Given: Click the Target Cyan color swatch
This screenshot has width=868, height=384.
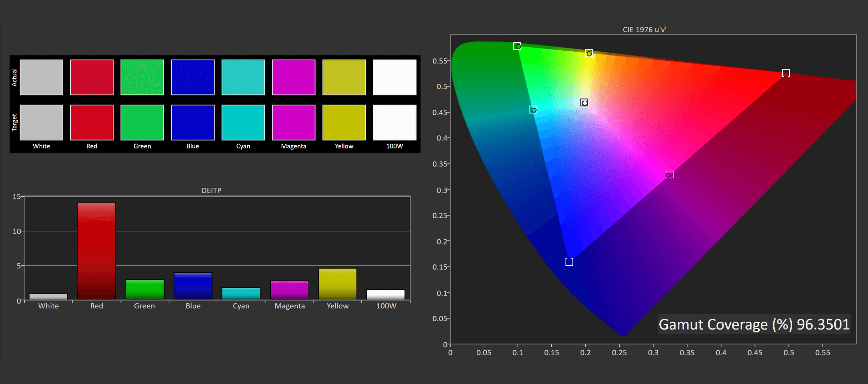Looking at the screenshot, I should [243, 122].
